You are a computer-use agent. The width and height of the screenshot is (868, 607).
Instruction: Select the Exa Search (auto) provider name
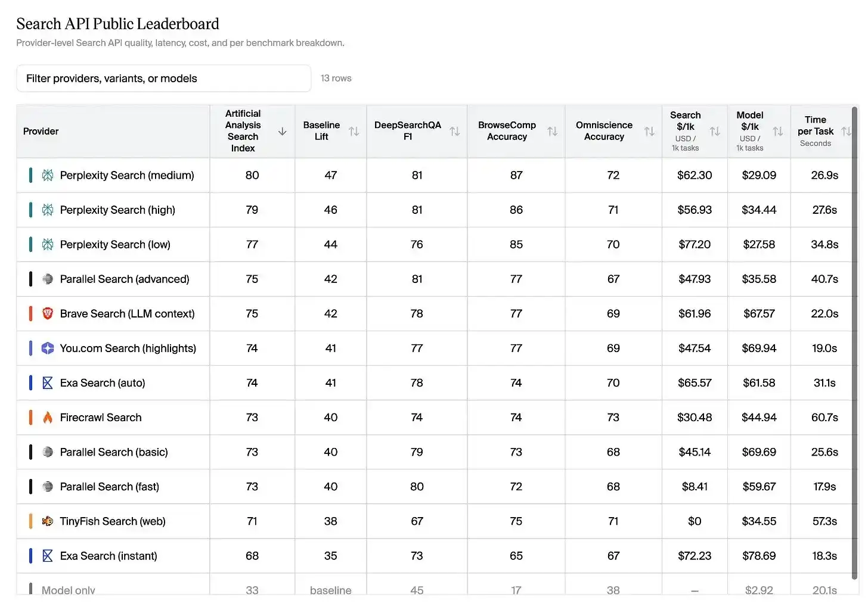[103, 382]
